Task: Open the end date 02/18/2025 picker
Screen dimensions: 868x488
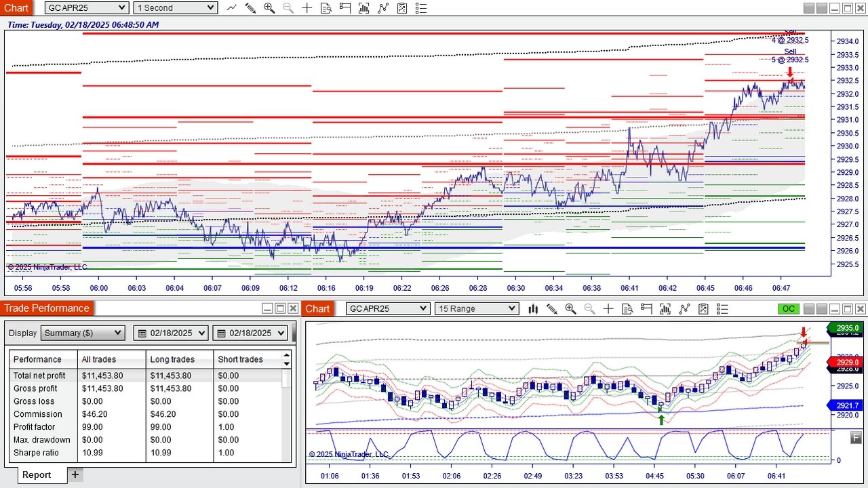Action: (x=250, y=333)
